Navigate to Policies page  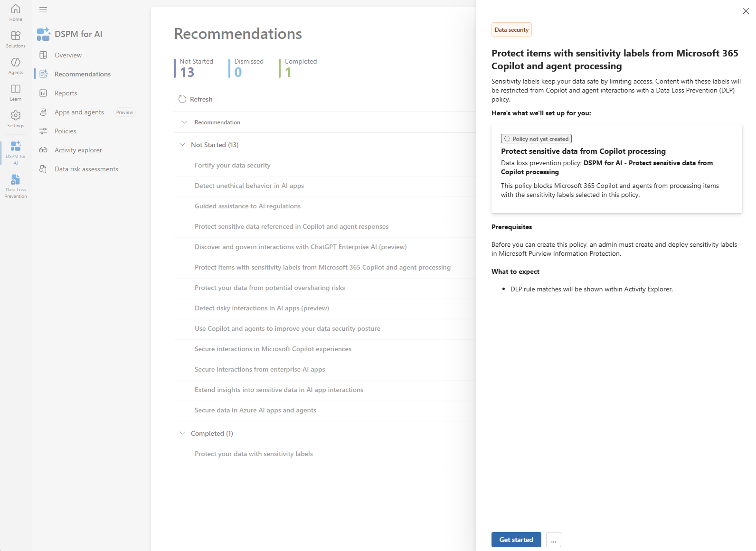66,131
